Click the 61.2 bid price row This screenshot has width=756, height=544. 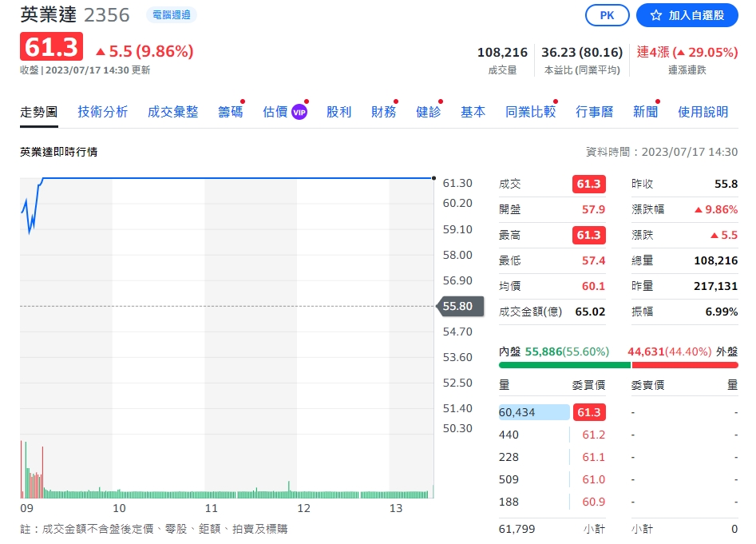pos(593,435)
